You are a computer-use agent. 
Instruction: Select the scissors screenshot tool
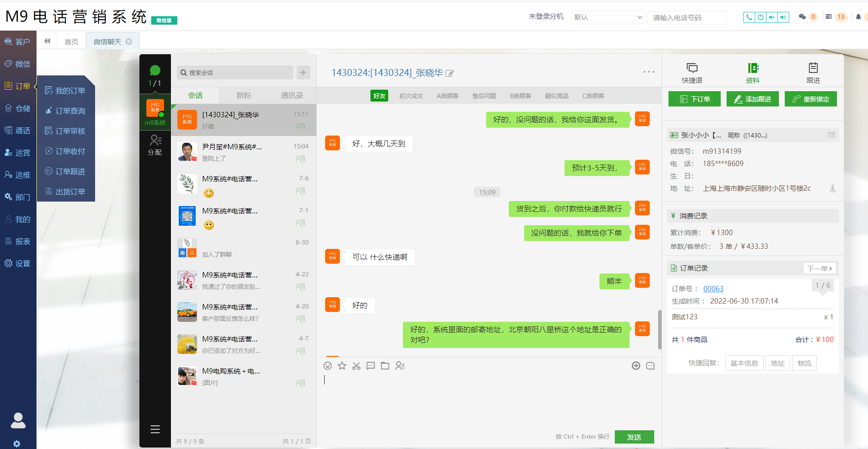[356, 366]
